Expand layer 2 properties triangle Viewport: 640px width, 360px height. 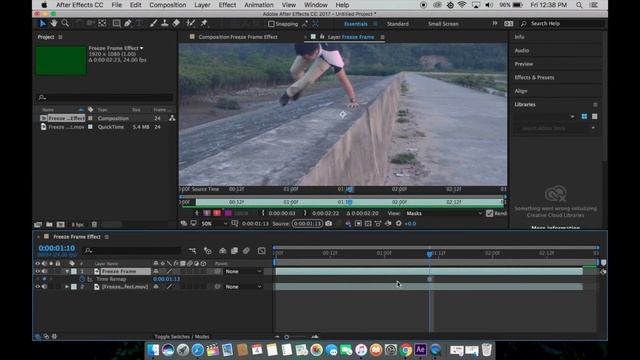(x=67, y=287)
